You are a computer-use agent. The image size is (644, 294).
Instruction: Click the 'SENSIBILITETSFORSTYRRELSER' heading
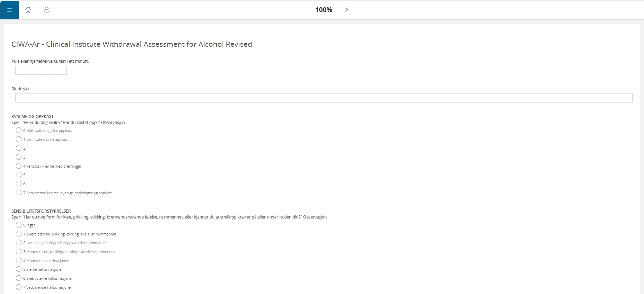(x=41, y=211)
